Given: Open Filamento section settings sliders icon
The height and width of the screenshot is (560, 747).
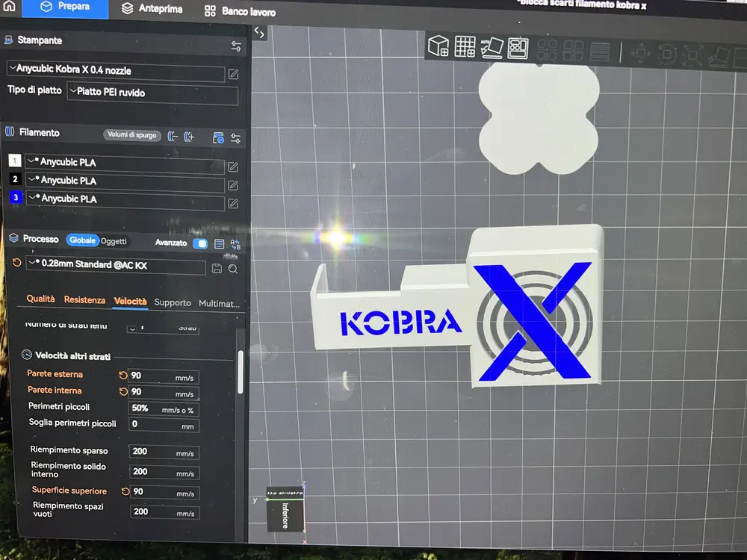Looking at the screenshot, I should (x=235, y=139).
